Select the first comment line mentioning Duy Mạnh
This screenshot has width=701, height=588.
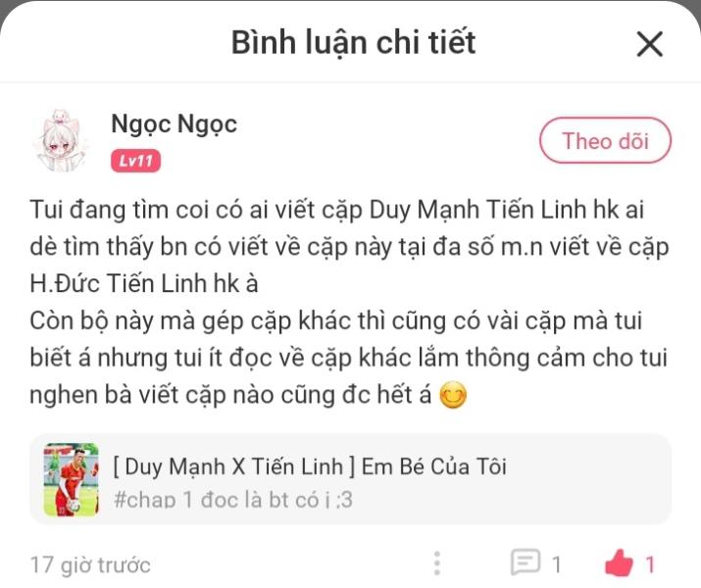coord(337,210)
